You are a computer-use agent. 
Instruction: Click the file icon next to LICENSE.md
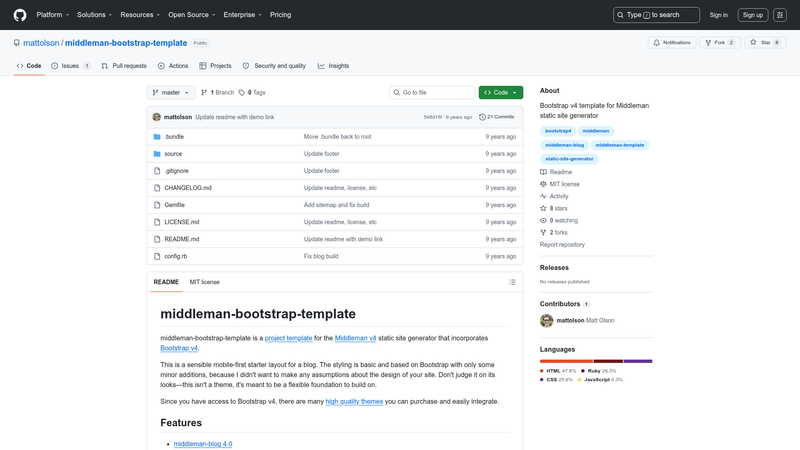coord(157,222)
